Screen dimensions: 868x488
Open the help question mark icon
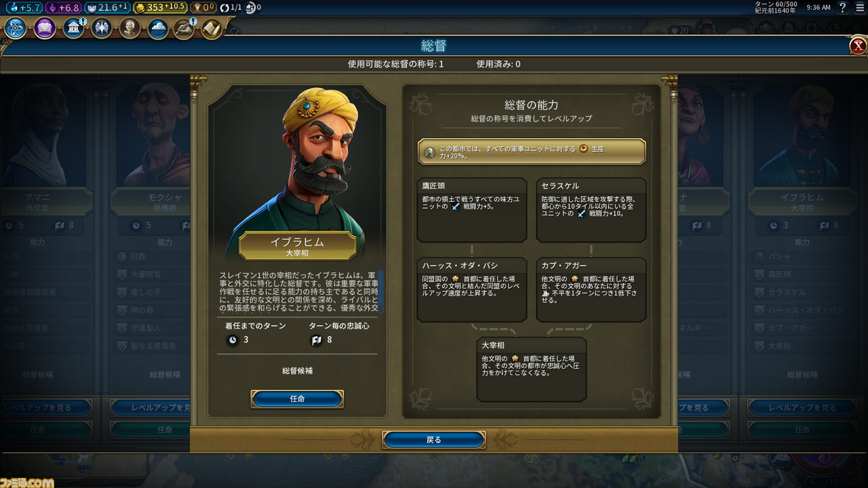point(843,7)
